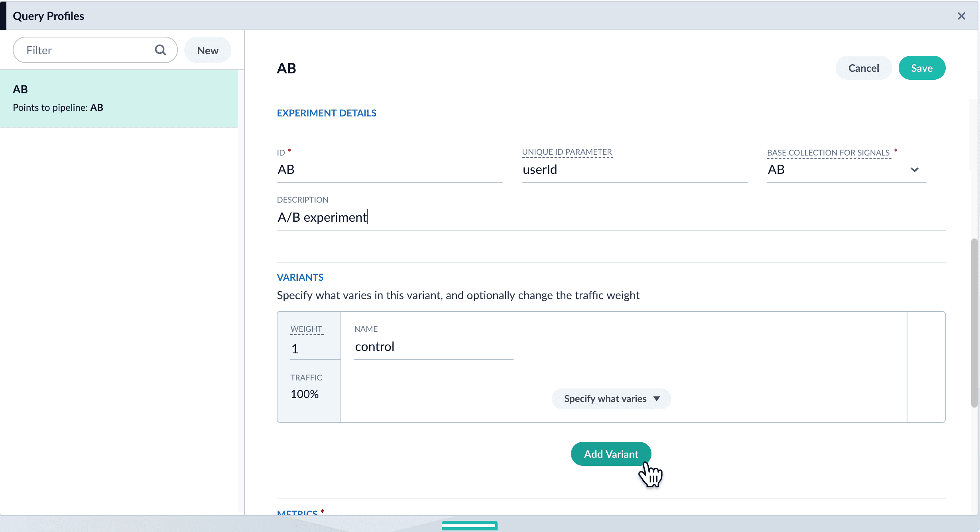Image resolution: width=980 pixels, height=532 pixels.
Task: Open the Specify what varies dropdown
Action: click(611, 398)
